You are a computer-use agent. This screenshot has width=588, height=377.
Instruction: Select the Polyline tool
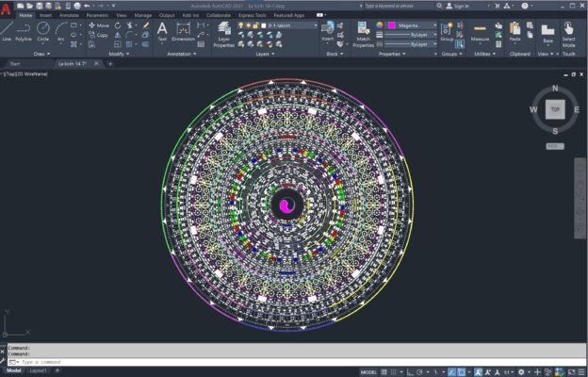tap(25, 31)
